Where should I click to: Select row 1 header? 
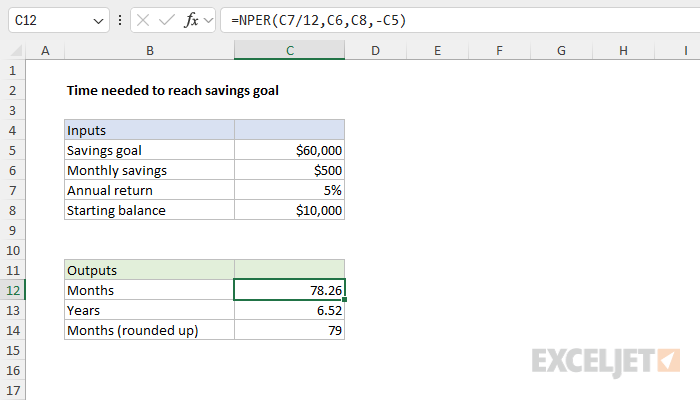[x=12, y=71]
